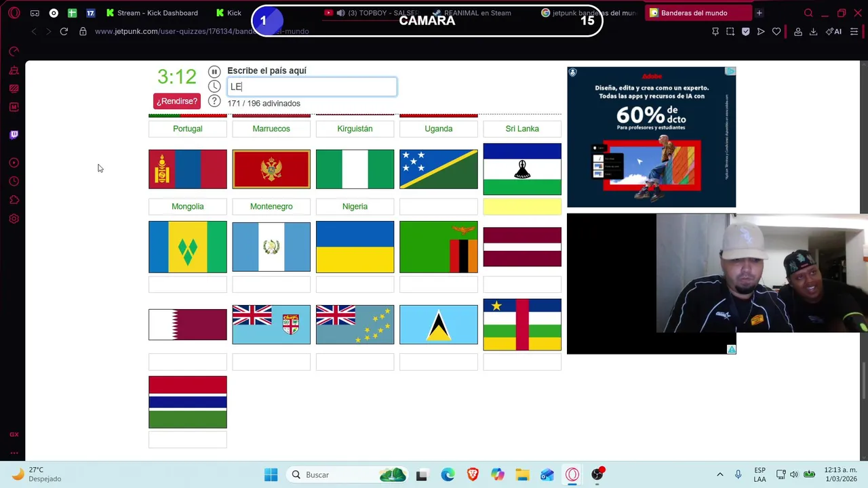The height and width of the screenshot is (488, 868).
Task: Open a new browser tab
Action: pos(759,13)
